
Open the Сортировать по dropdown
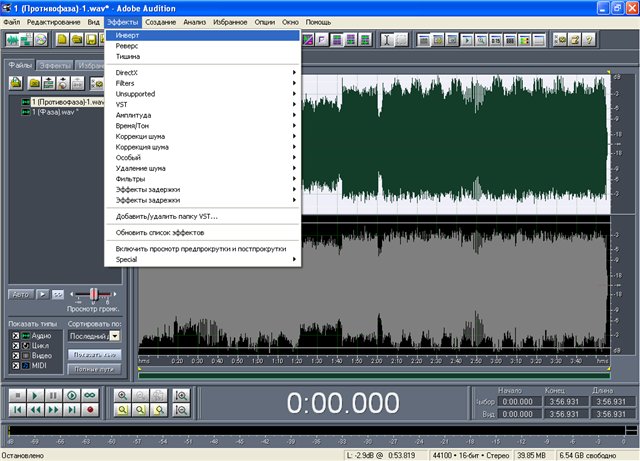pos(114,337)
